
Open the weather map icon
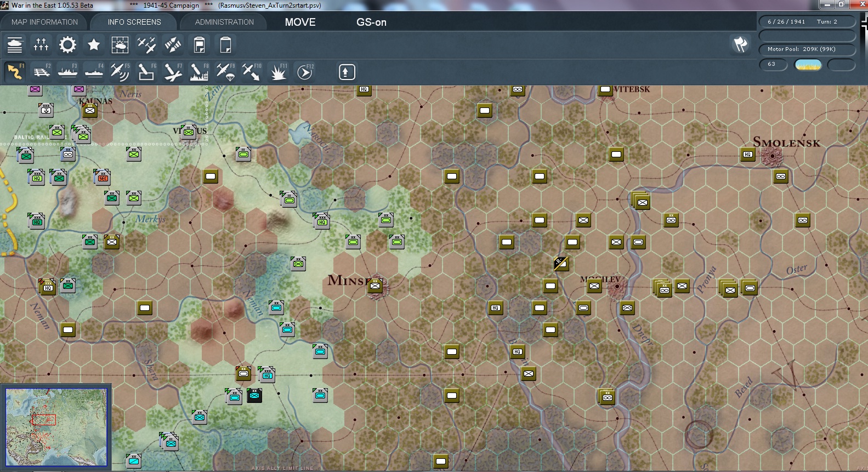pos(120,44)
